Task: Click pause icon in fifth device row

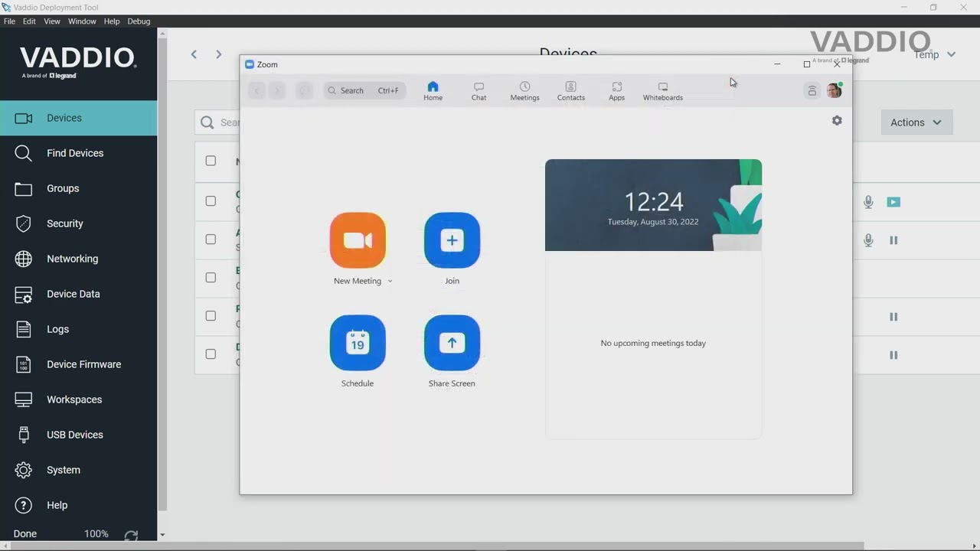Action: (893, 355)
